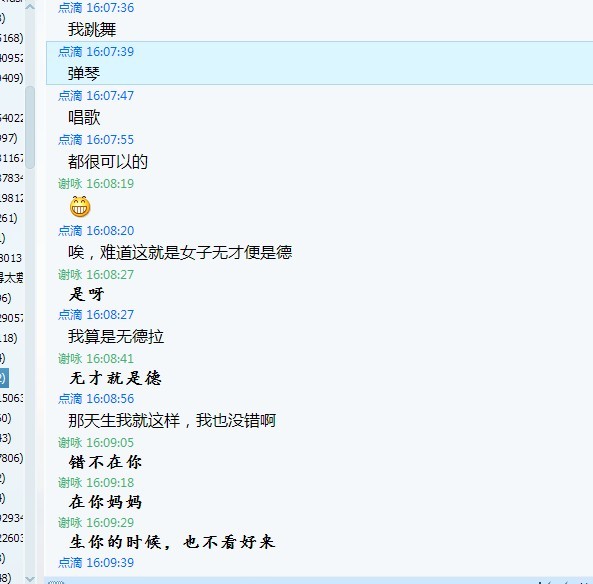Click the contact entry ending in 168)

12,38
